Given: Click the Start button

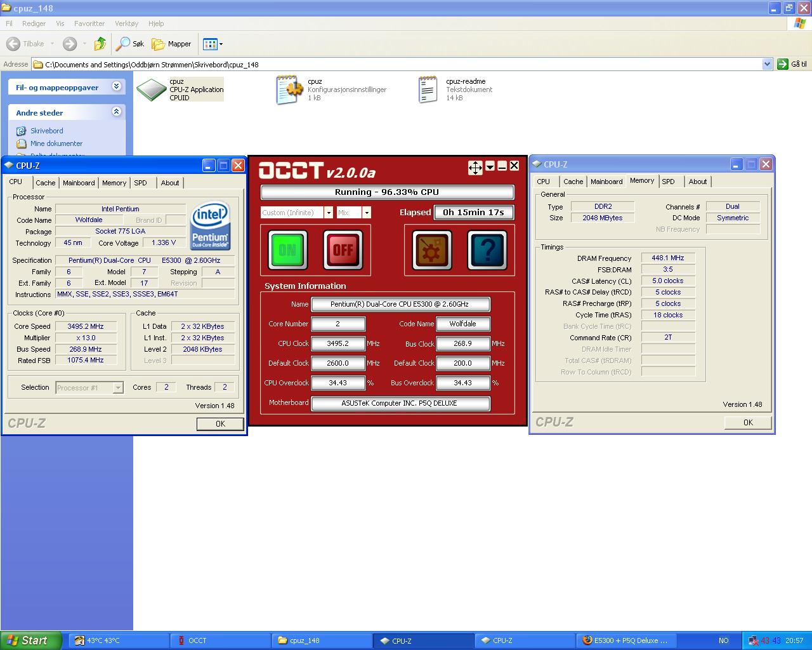Looking at the screenshot, I should [31, 640].
